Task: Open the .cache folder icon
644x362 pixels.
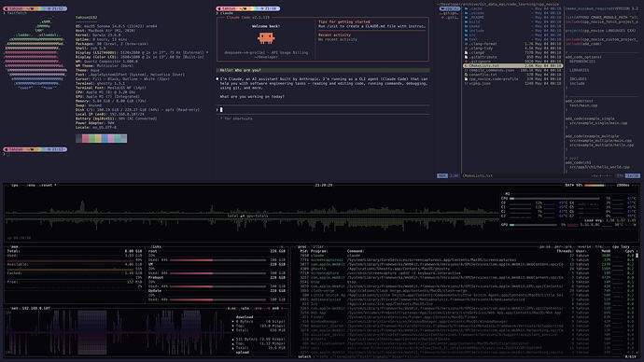Action: (x=466, y=8)
